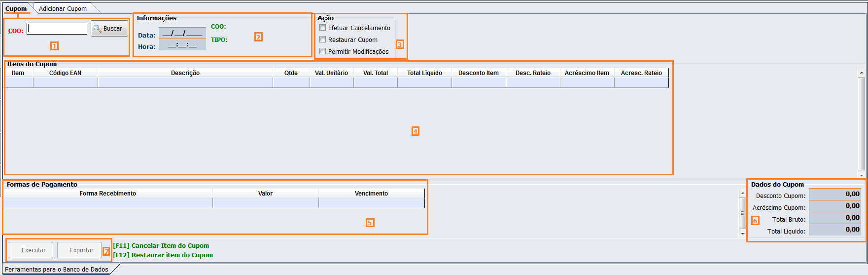Open Ferramentas para o Banco de Dados tab

(x=57, y=270)
